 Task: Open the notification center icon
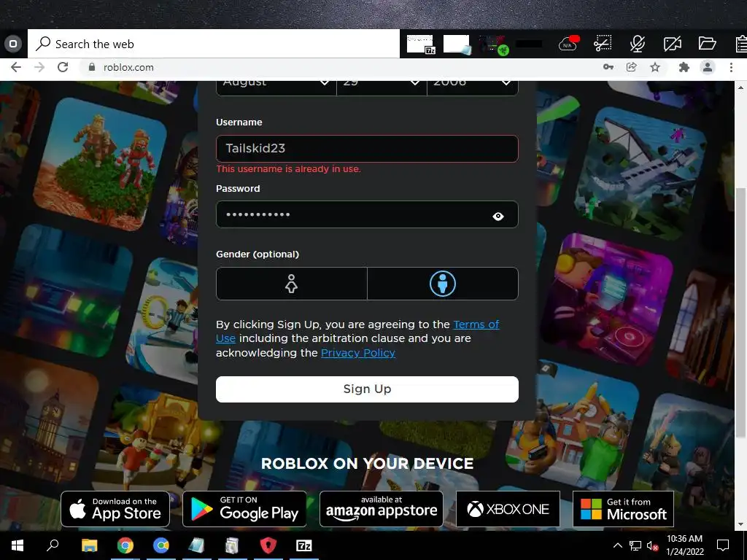pyautogui.click(x=723, y=545)
